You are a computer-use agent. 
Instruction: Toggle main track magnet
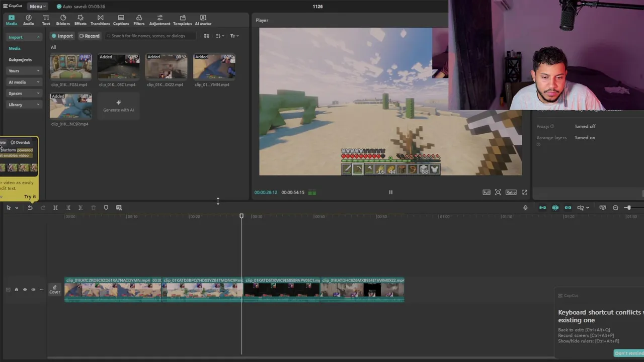point(542,208)
